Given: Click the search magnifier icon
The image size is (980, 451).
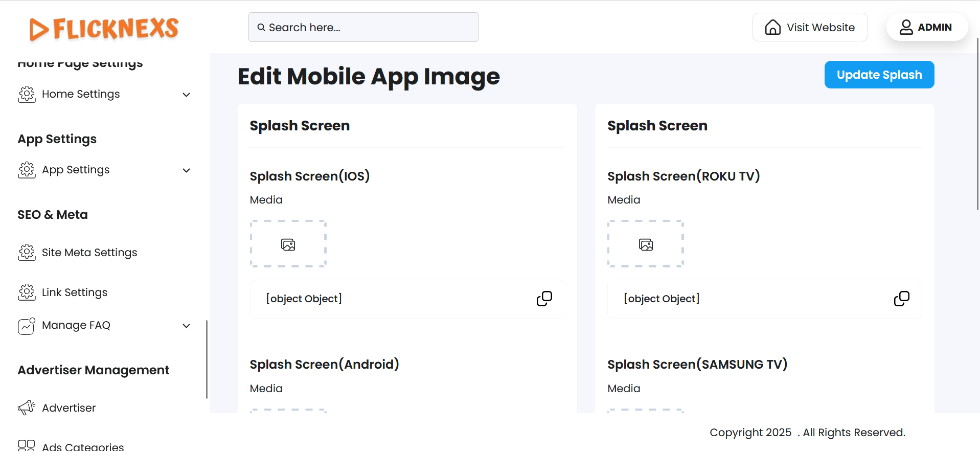Looking at the screenshot, I should [261, 28].
